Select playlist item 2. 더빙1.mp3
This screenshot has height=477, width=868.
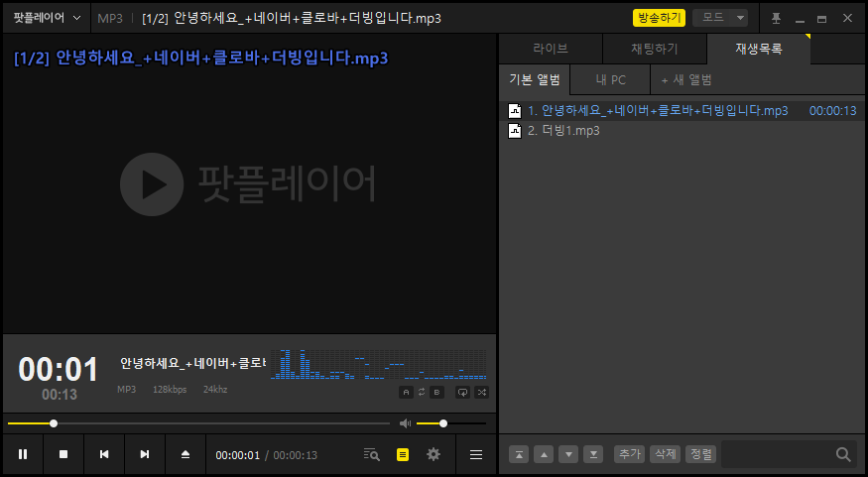coord(682,131)
